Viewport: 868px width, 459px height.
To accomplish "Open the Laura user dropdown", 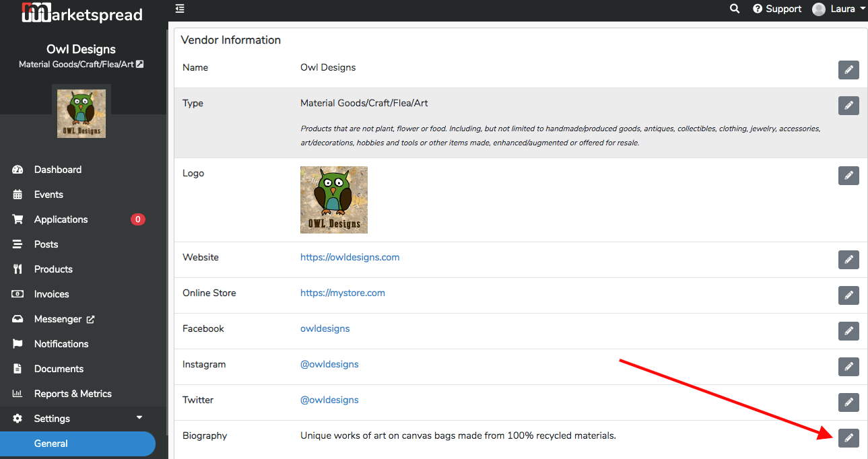I will click(839, 9).
